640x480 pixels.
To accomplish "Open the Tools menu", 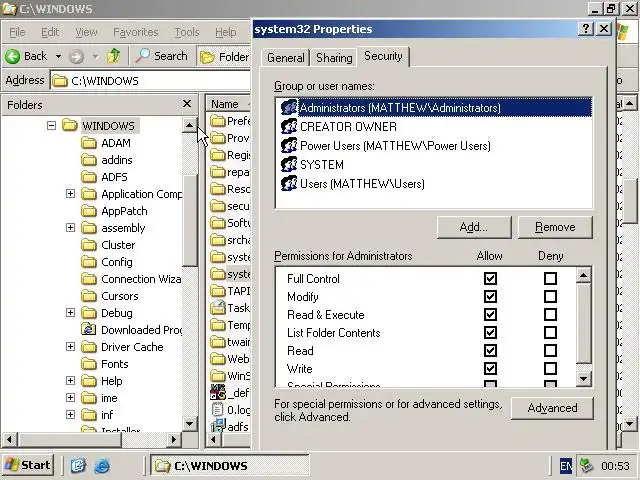I will tap(187, 32).
